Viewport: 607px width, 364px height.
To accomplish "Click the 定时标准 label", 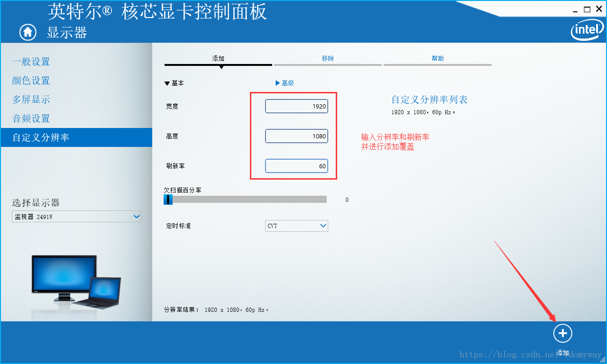I will click(178, 226).
